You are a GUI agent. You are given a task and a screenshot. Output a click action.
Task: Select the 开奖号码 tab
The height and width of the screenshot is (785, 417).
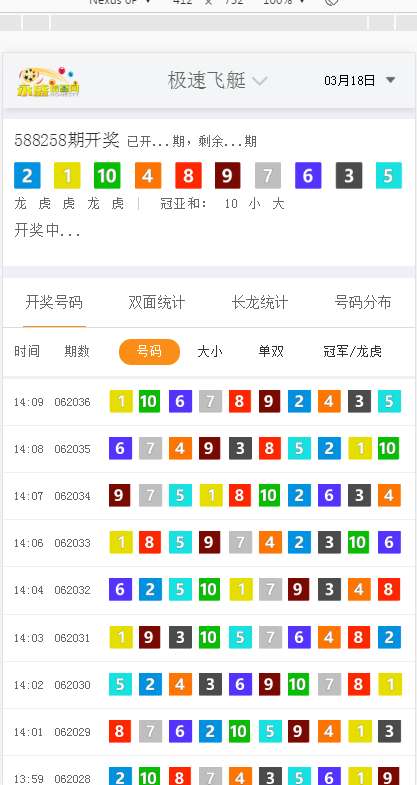[x=54, y=302]
